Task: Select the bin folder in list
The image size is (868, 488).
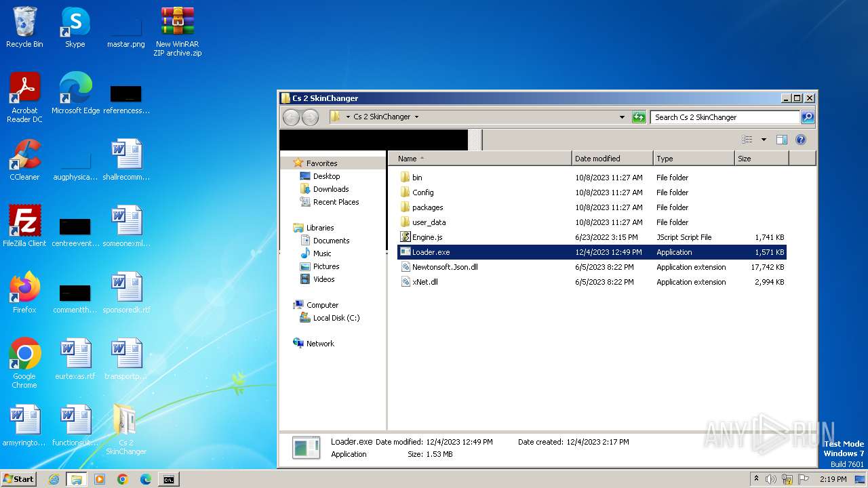Action: (x=411, y=178)
